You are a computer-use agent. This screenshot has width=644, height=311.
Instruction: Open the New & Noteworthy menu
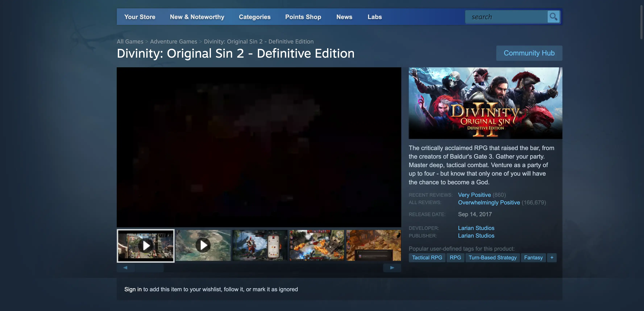point(197,17)
